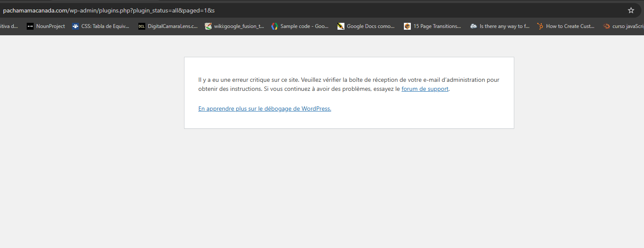Click the wiki:google_fusion bookmark favicon
This screenshot has width=644, height=248.
(x=208, y=26)
